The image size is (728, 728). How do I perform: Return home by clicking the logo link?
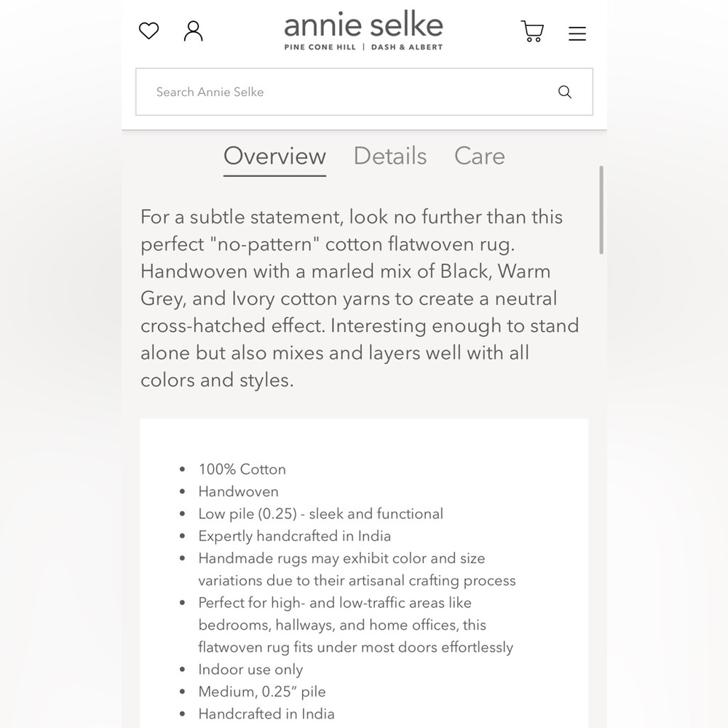coord(363,25)
